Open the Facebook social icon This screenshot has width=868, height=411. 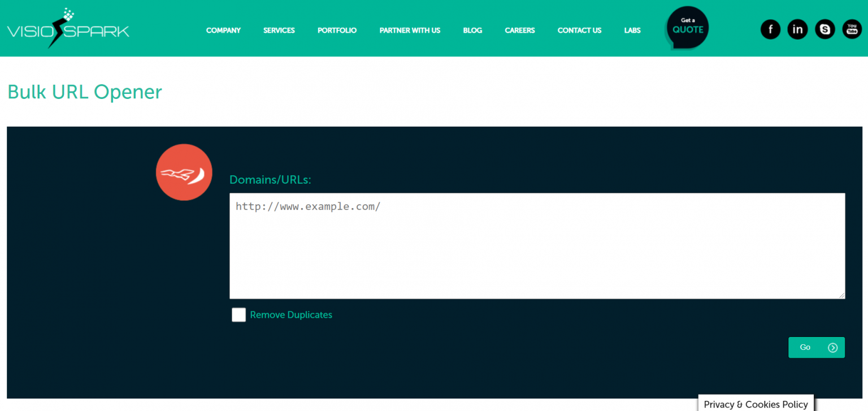click(x=770, y=29)
